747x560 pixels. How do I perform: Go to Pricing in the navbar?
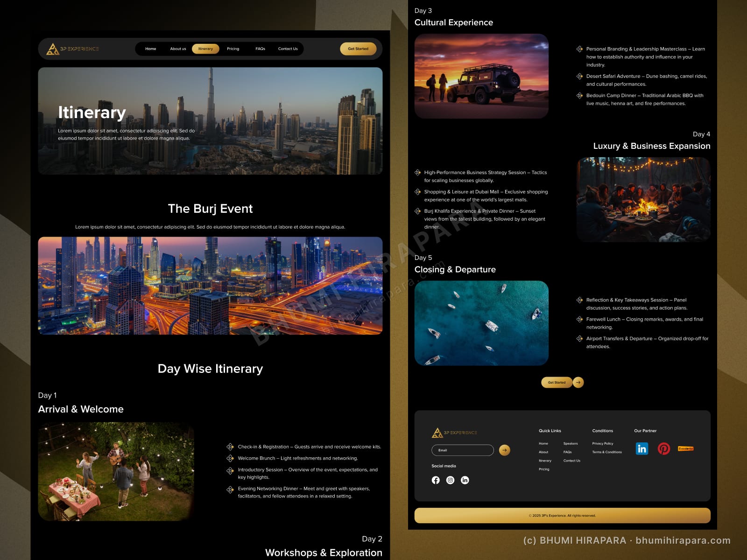(233, 49)
